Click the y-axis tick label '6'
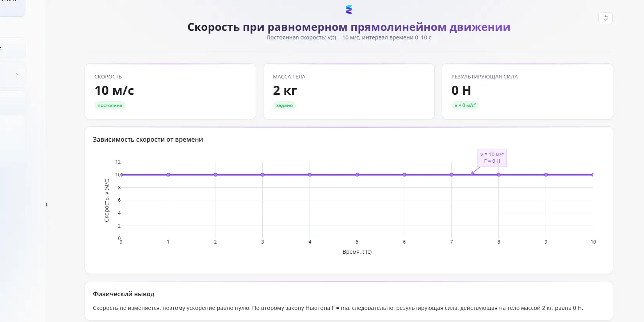This screenshot has width=644, height=322. (119, 200)
